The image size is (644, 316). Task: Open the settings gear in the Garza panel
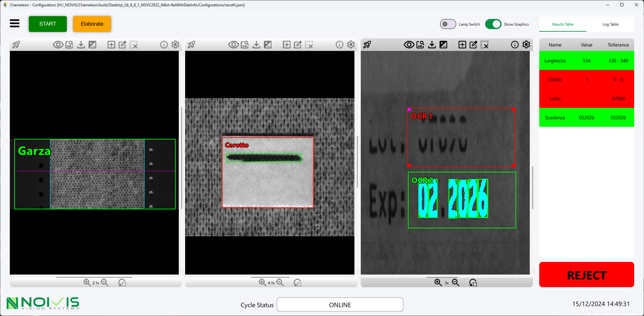coord(175,45)
